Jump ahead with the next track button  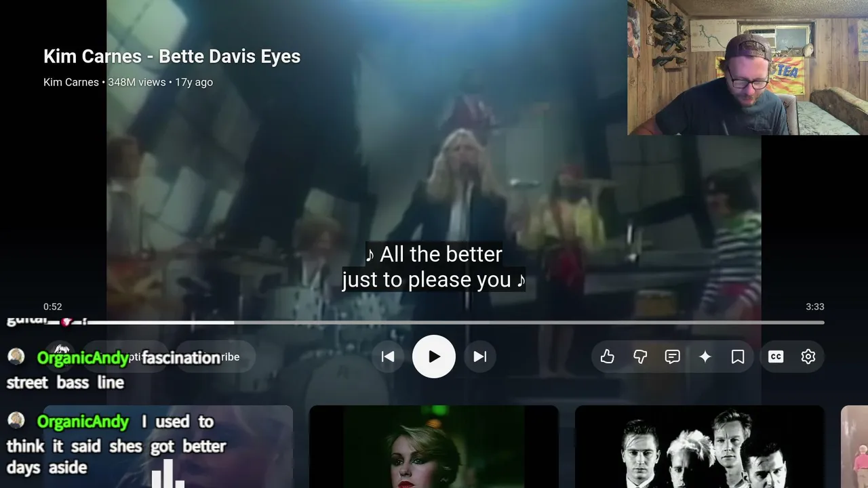(480, 357)
